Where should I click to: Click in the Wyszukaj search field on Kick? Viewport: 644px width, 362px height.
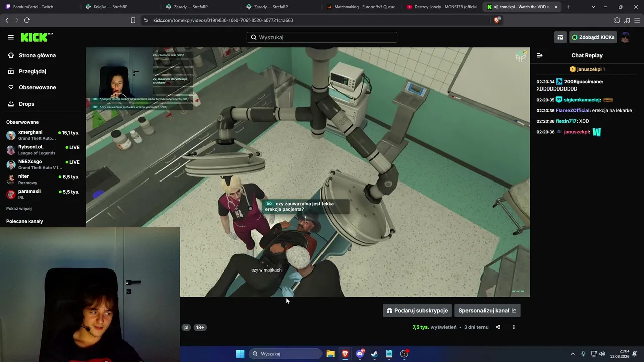[322, 37]
